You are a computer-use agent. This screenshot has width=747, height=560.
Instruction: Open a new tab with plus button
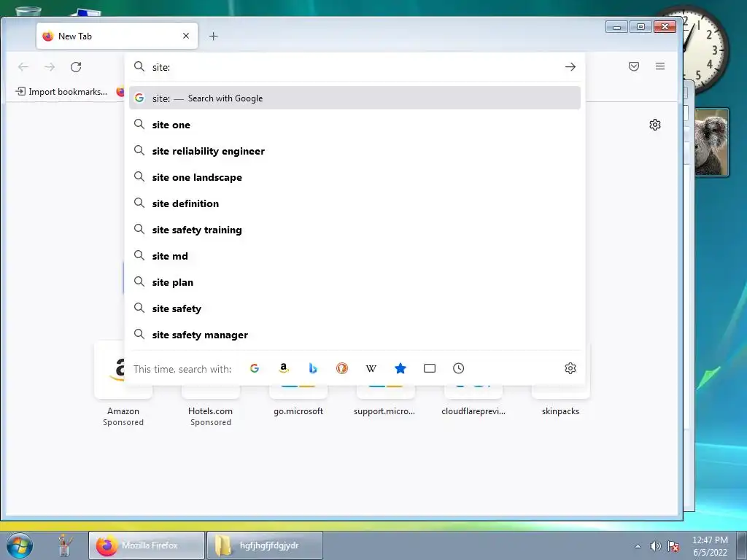(x=214, y=36)
